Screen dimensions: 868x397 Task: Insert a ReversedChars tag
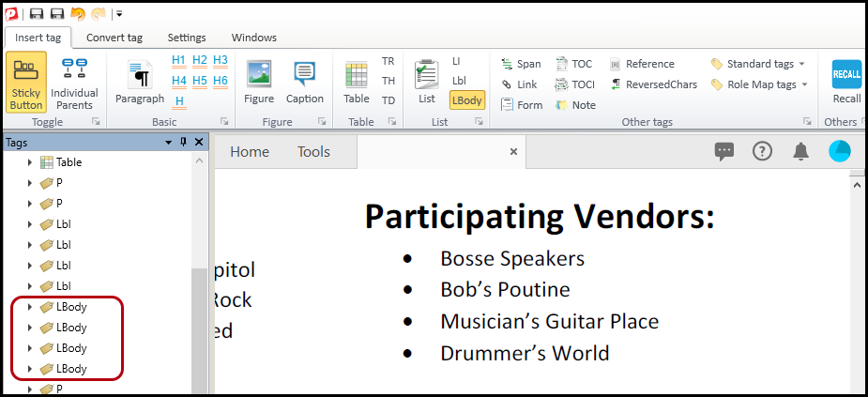point(653,84)
